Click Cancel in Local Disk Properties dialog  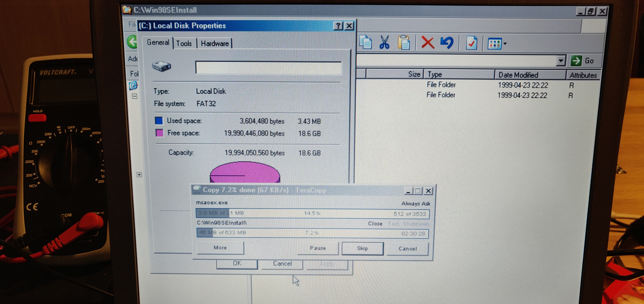pos(282,264)
